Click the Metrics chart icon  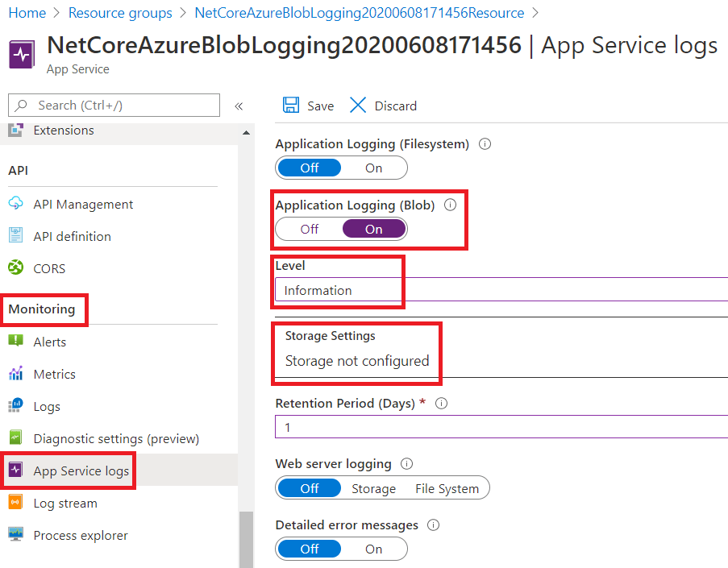pyautogui.click(x=15, y=374)
